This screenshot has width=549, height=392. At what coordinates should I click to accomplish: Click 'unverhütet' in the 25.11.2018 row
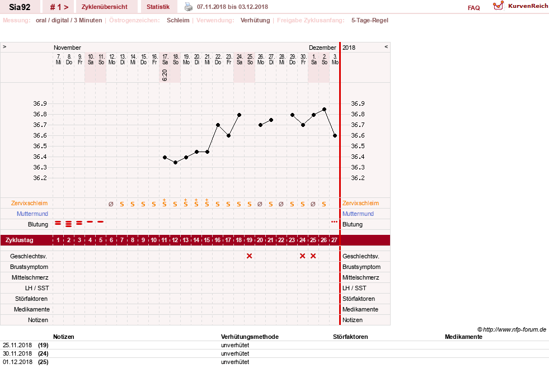[235, 345]
